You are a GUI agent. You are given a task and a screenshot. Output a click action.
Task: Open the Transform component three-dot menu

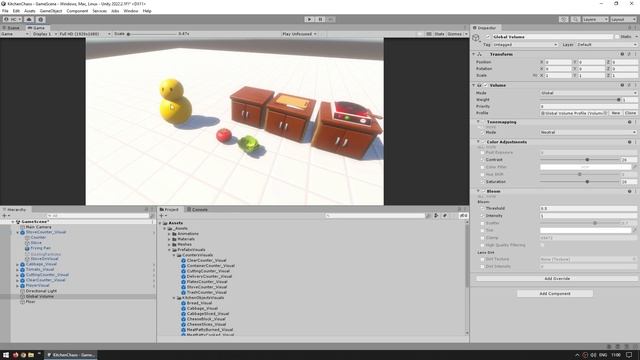(636, 54)
